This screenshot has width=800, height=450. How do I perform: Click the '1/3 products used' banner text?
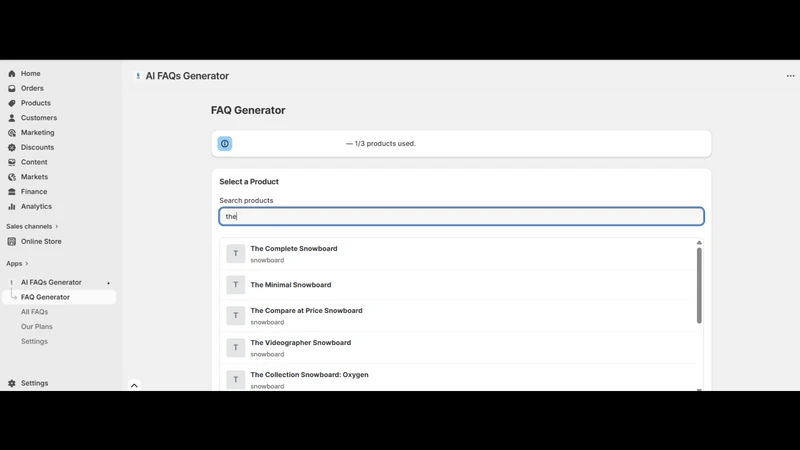(x=381, y=144)
